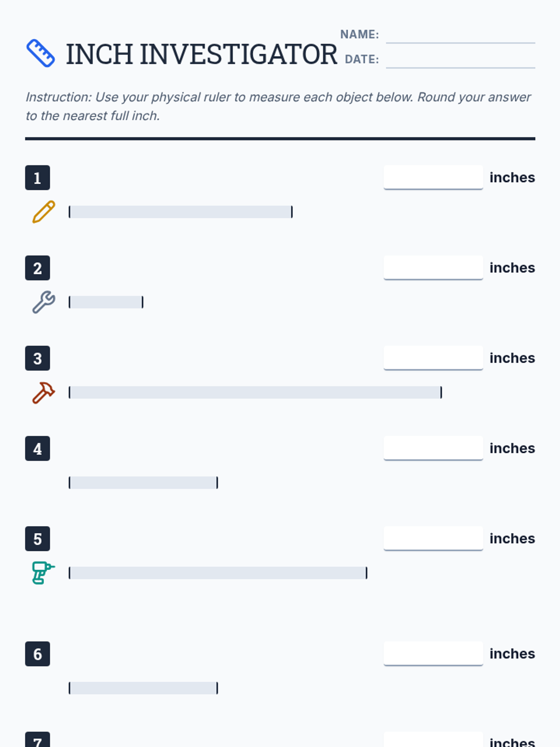The height and width of the screenshot is (747, 560).
Task: Select the pencil measurement bar
Action: pos(181,212)
